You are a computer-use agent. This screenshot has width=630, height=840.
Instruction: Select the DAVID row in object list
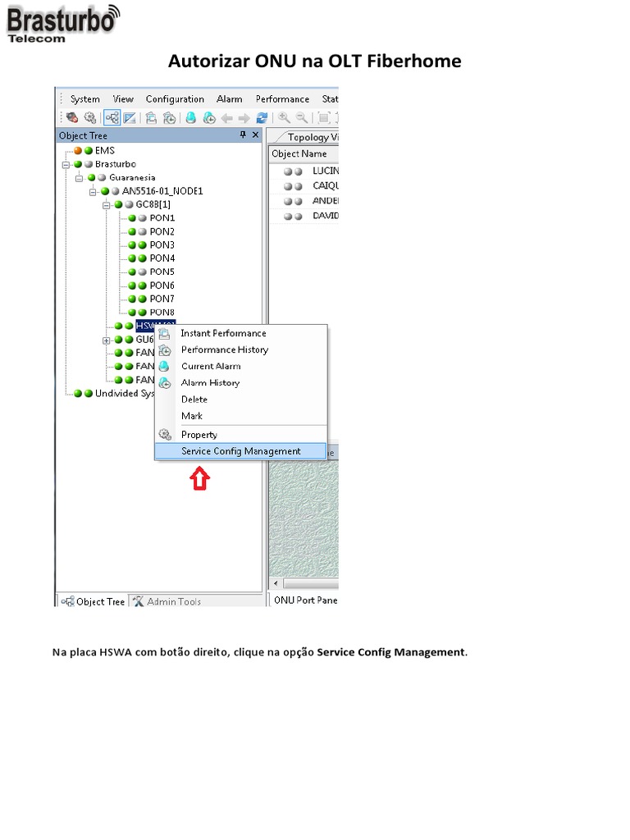point(304,216)
